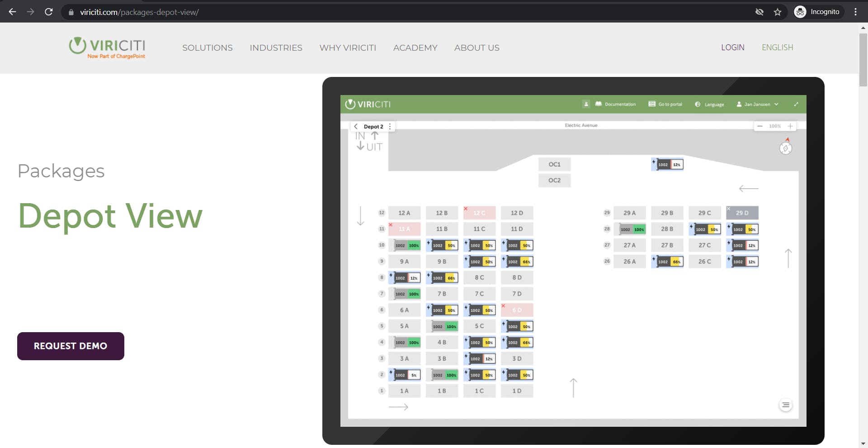This screenshot has width=868, height=448.
Task: Click the lock icon in address bar
Action: click(71, 12)
